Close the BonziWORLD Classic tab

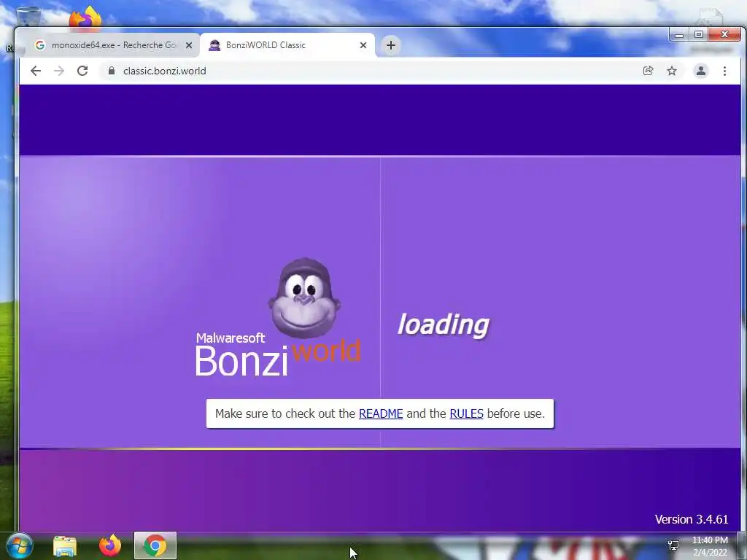click(363, 45)
